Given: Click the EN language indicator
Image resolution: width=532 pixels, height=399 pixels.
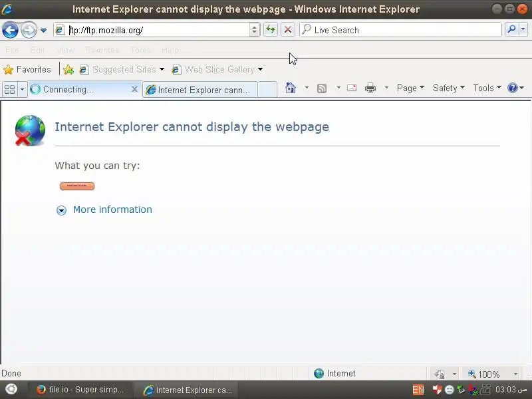Looking at the screenshot, I should [418, 390].
